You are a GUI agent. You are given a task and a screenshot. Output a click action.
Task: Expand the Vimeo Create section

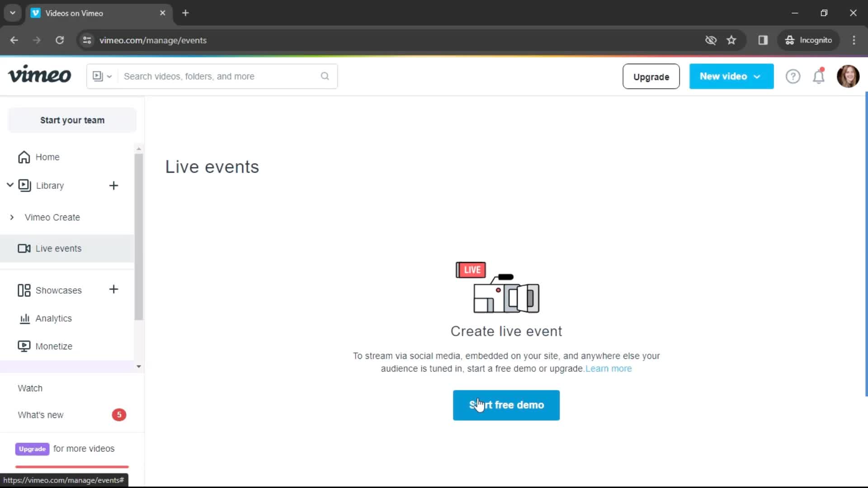pyautogui.click(x=12, y=217)
